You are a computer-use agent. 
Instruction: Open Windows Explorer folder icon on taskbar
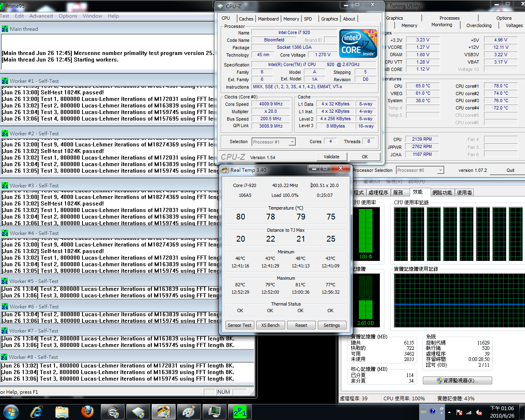62,412
